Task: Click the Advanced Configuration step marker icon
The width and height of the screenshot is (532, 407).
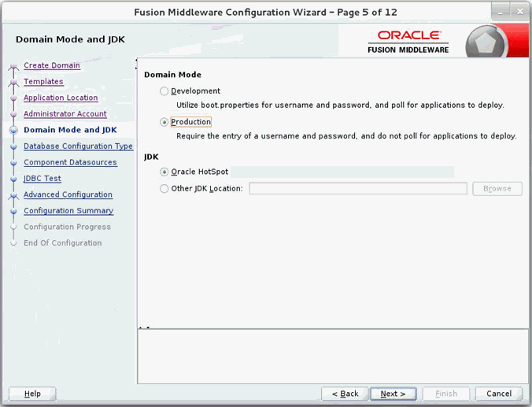Action: pos(13,195)
